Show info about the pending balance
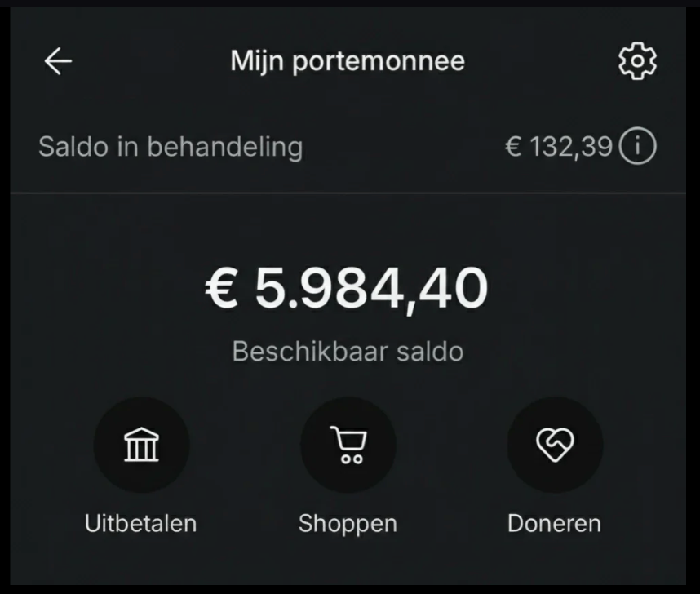Viewport: 700px width, 594px height. (637, 147)
